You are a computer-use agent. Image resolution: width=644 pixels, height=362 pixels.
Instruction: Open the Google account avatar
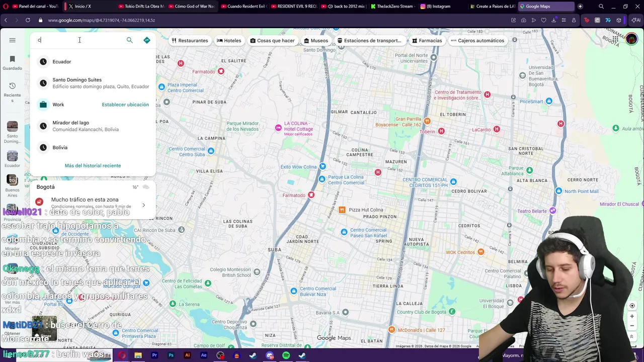631,40
